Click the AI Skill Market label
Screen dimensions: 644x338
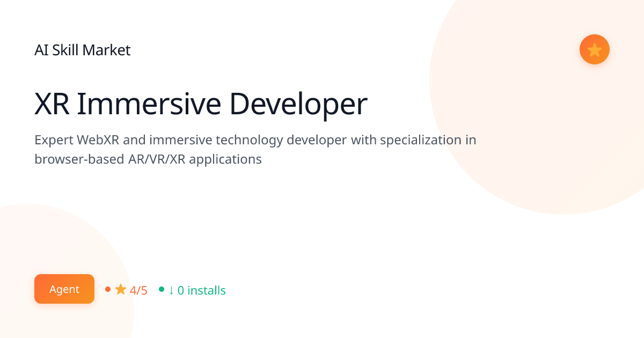click(83, 50)
